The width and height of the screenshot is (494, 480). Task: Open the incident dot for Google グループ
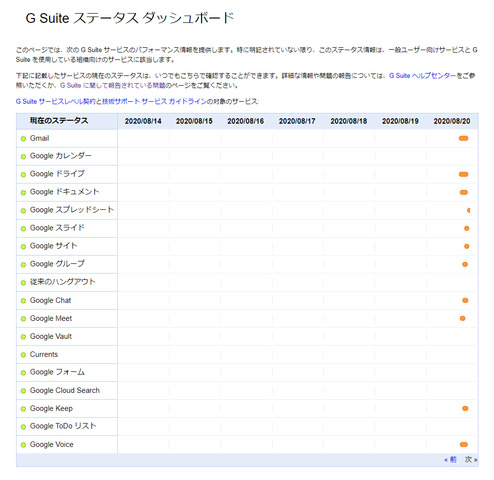tap(465, 264)
